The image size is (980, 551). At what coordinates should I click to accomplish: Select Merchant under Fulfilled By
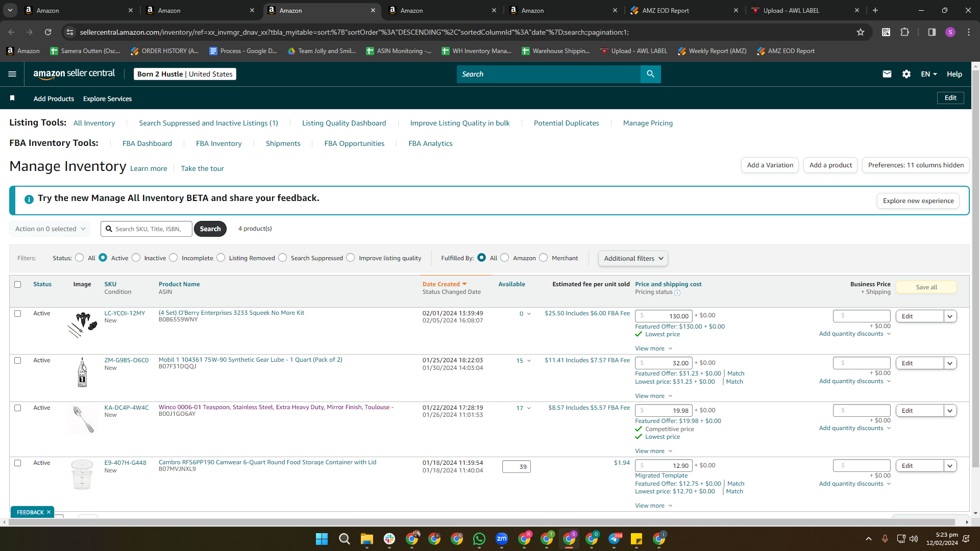pos(543,258)
